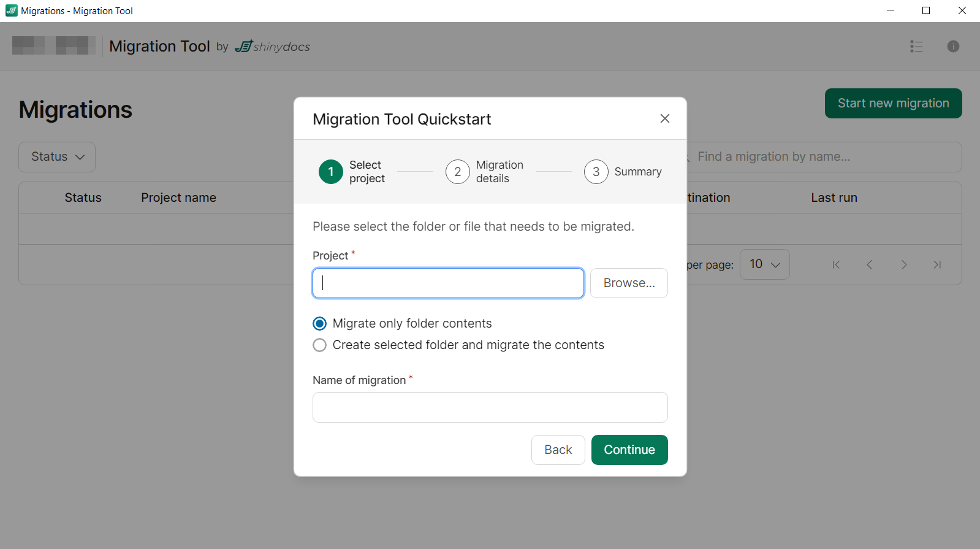Click the info icon in top bar
Viewport: 980px width, 549px height.
(x=952, y=47)
